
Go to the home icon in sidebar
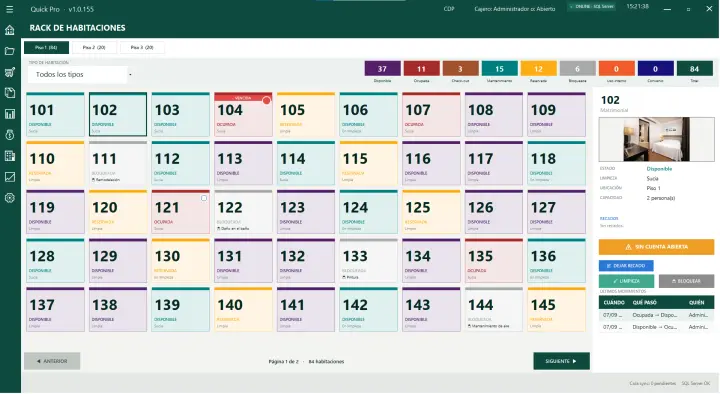tap(10, 30)
